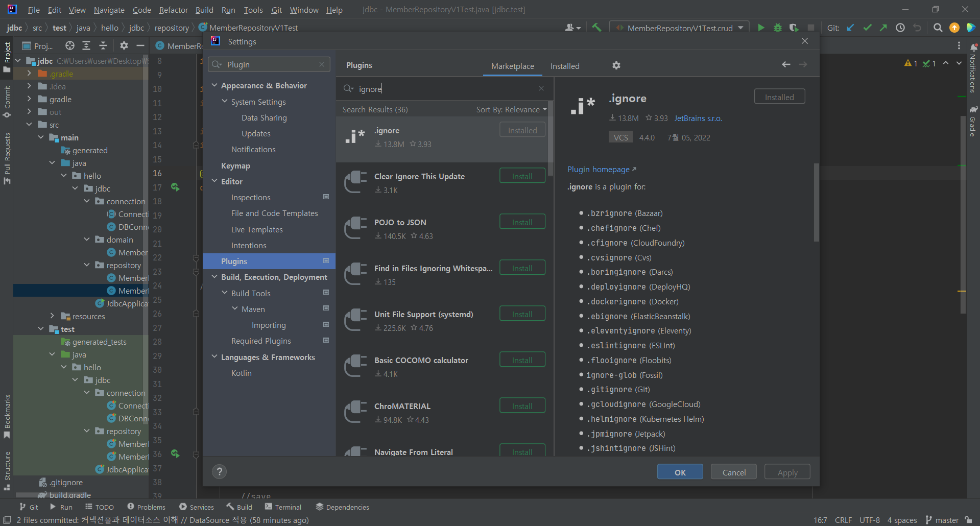Click the Build project hammer icon

(x=596, y=28)
